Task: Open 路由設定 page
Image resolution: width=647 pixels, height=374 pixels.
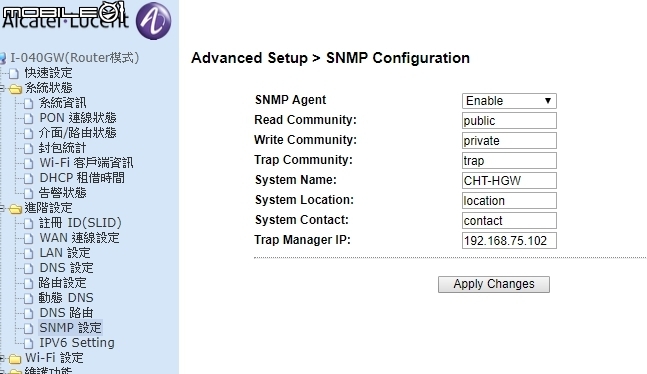Action: coord(63,283)
